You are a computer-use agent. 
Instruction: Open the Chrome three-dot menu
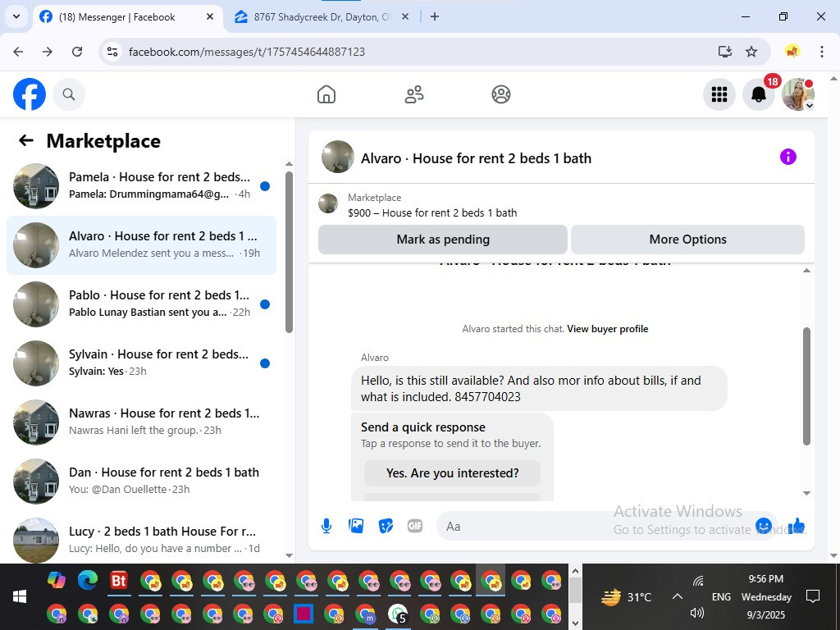pyautogui.click(x=822, y=52)
